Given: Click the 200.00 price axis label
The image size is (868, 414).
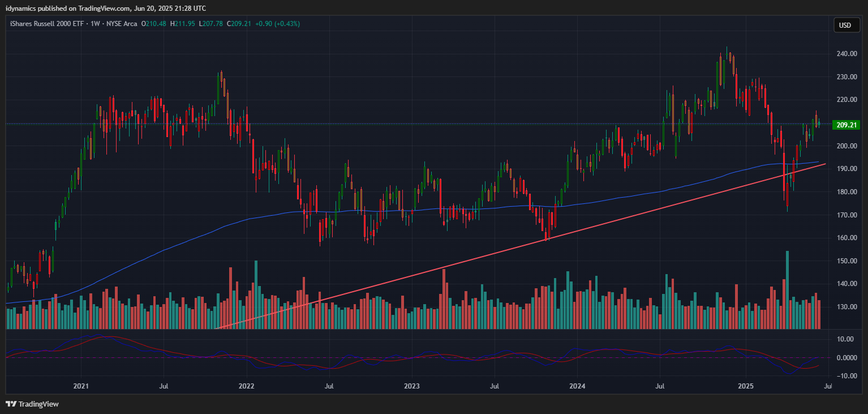Looking at the screenshot, I should pyautogui.click(x=846, y=146).
